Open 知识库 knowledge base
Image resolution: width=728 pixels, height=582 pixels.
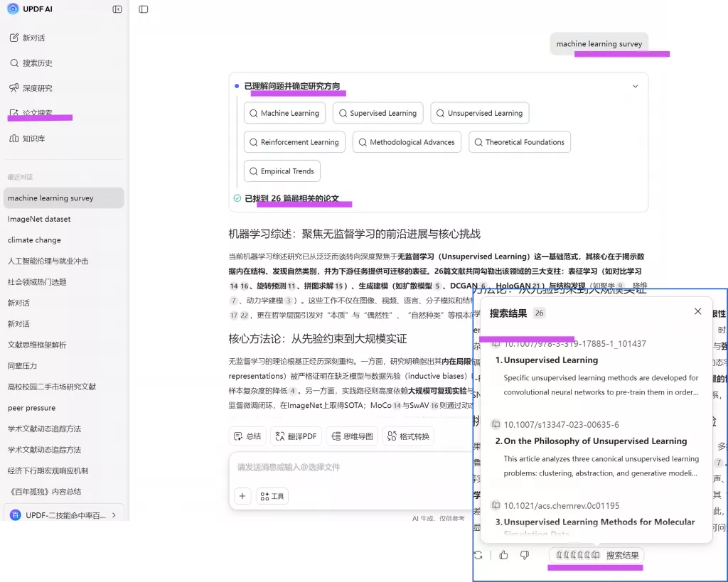click(33, 139)
